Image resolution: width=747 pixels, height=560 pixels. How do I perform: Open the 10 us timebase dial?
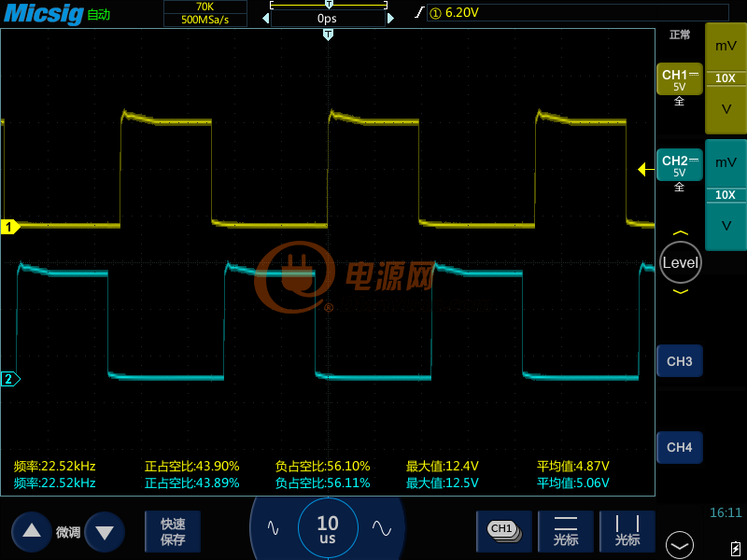pyautogui.click(x=328, y=529)
